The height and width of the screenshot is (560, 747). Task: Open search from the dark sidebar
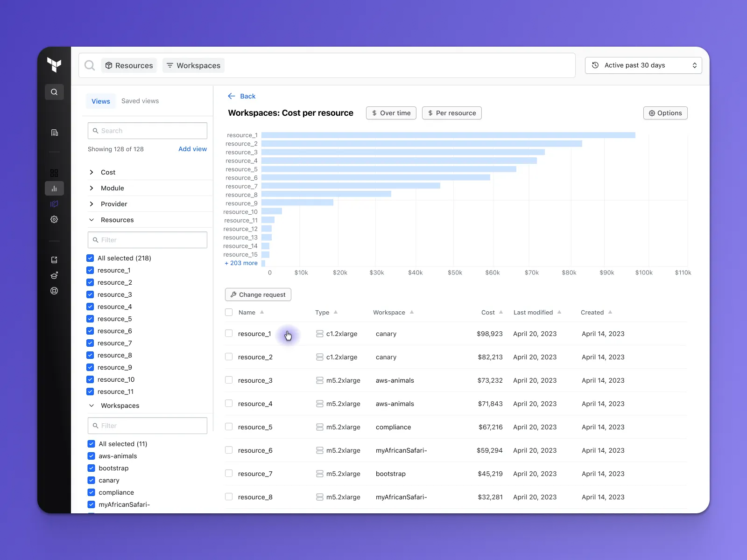54,92
